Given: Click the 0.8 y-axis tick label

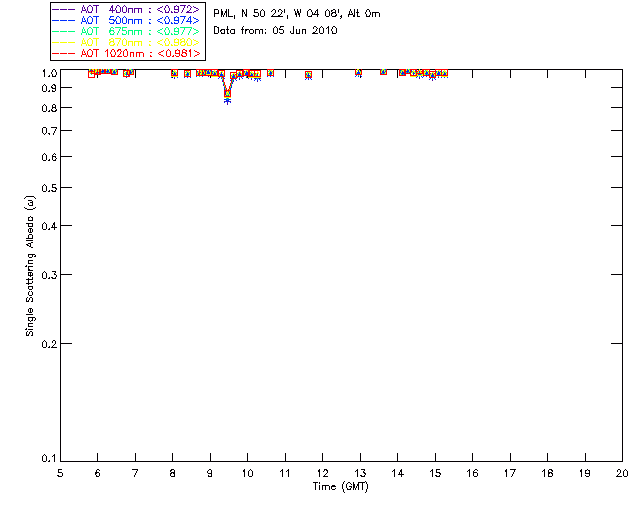Looking at the screenshot, I should [x=49, y=108].
